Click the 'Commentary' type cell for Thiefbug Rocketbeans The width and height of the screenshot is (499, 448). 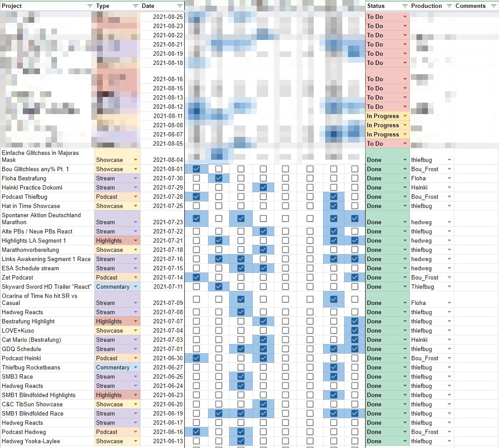click(118, 368)
